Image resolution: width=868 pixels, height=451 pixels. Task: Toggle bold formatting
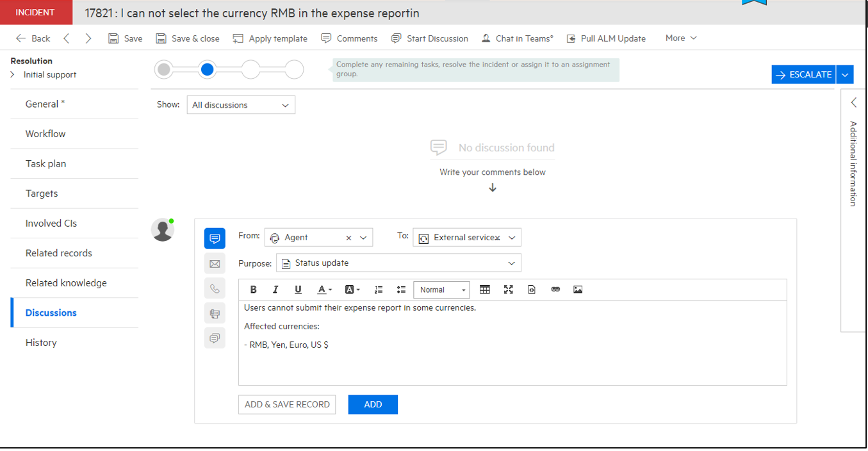253,289
